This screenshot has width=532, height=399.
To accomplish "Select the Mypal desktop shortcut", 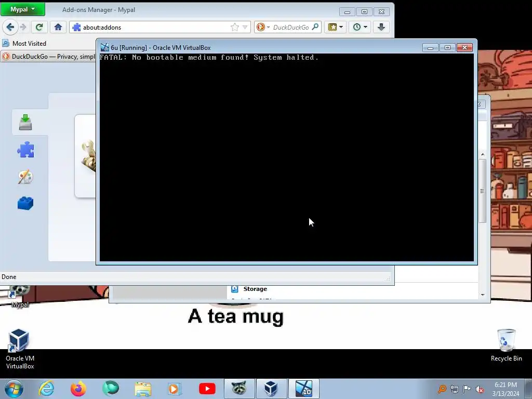I will click(19, 296).
